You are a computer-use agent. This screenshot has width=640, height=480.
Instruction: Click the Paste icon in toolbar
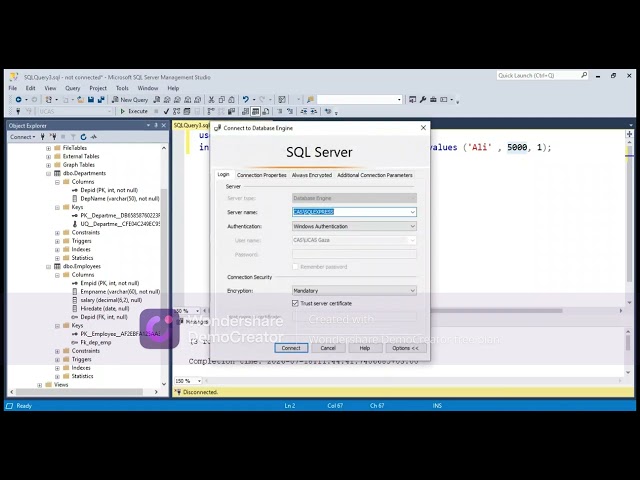point(231,100)
